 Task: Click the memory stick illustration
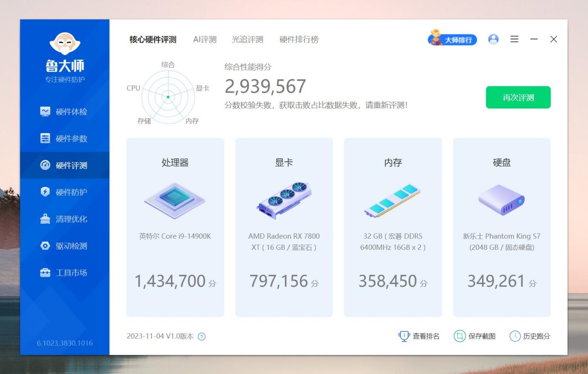(x=393, y=201)
